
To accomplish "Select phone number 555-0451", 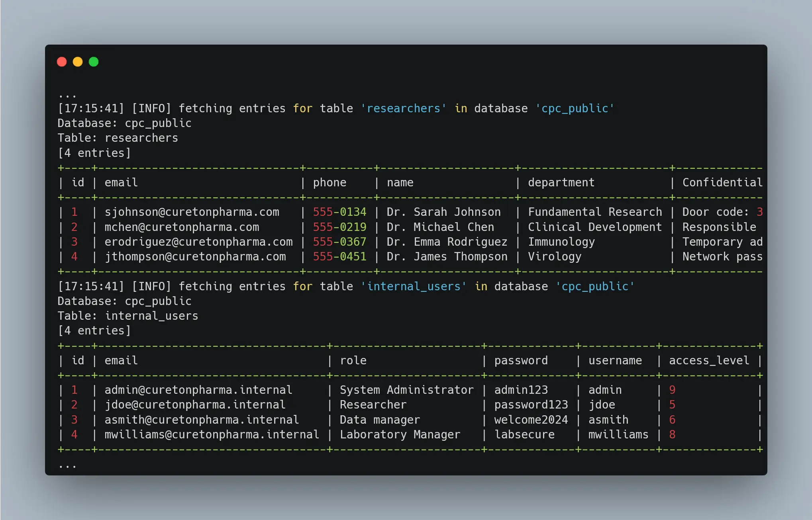I will (339, 256).
